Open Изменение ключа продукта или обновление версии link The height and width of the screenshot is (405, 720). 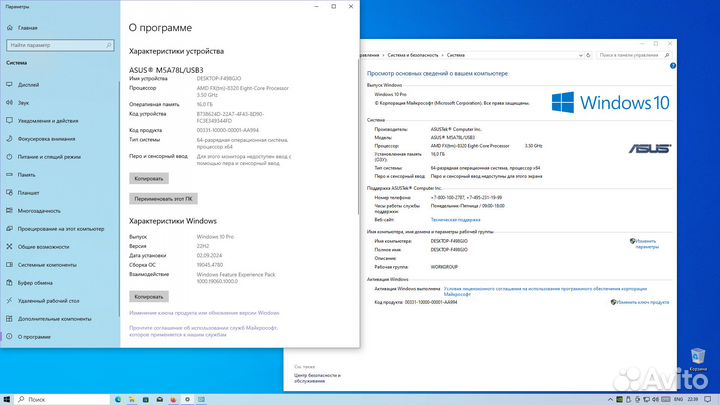pyautogui.click(x=204, y=313)
